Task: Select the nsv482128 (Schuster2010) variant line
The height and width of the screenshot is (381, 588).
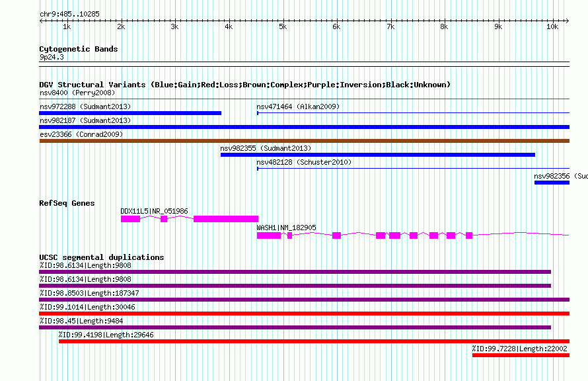Action: pos(413,169)
